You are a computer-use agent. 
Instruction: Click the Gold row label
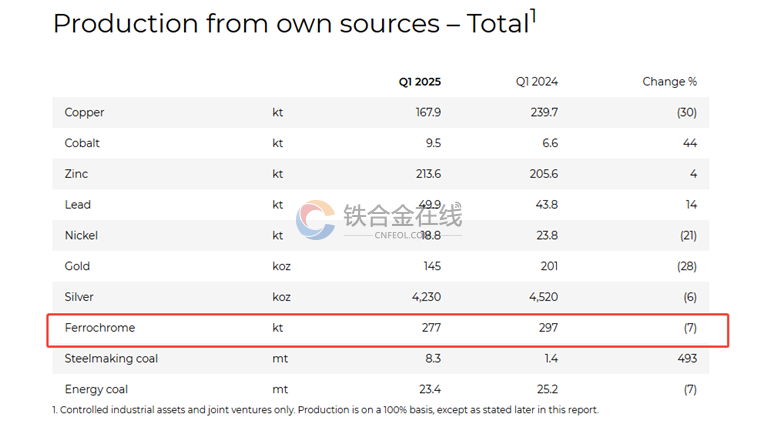point(78,267)
